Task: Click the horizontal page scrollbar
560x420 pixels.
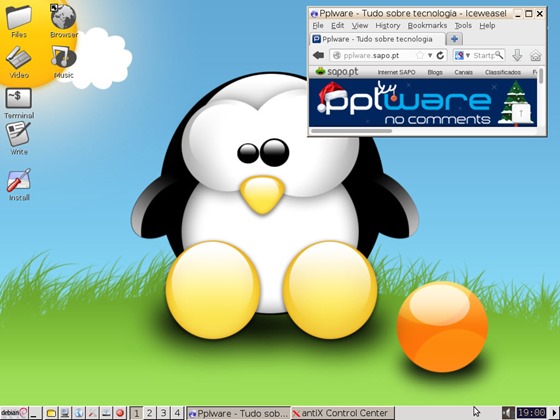Action: (x=351, y=131)
